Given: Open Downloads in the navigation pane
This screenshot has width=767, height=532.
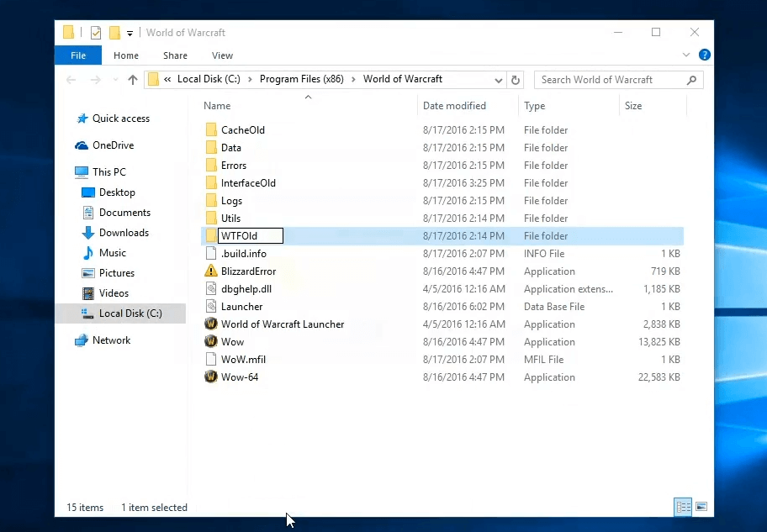Looking at the screenshot, I should (115, 233).
